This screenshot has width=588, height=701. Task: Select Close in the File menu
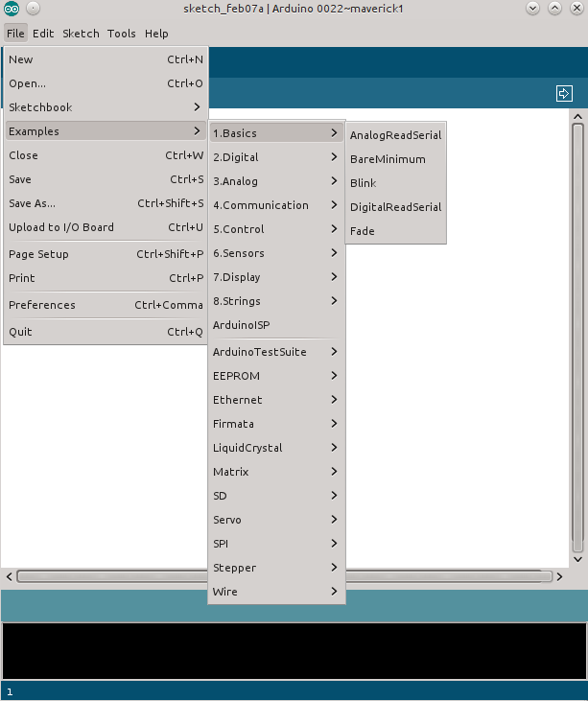[106, 155]
